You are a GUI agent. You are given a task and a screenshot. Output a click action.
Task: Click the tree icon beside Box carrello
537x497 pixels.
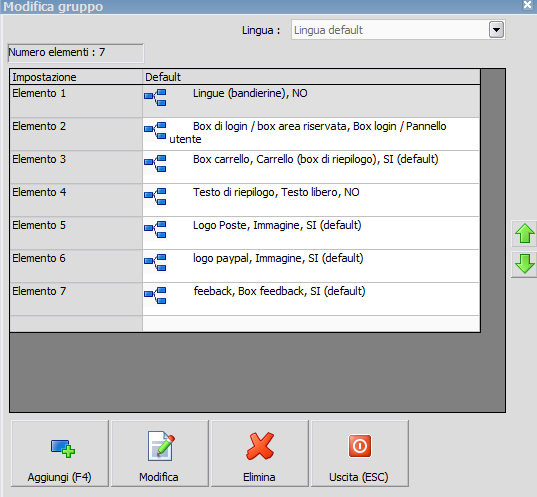pos(155,164)
